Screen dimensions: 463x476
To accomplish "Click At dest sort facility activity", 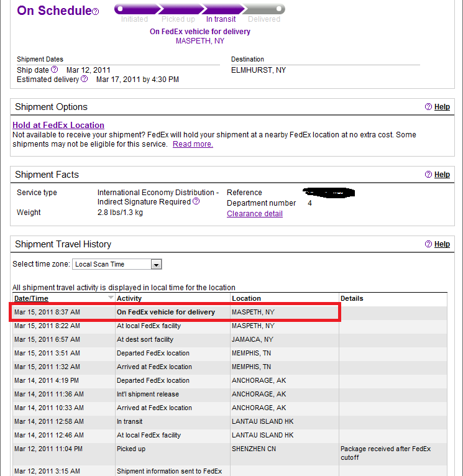I will 145,339.
